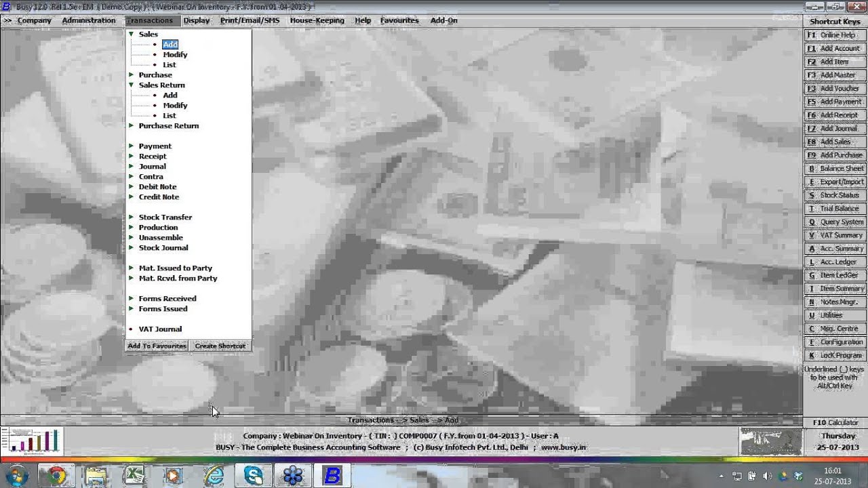Image resolution: width=868 pixels, height=488 pixels.
Task: Expand Stock Journal entry
Action: point(131,247)
